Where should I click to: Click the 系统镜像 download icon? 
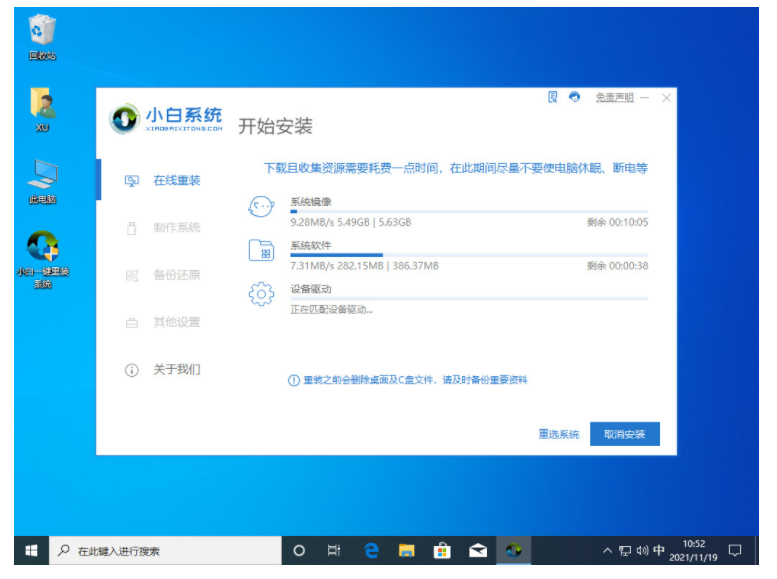pos(261,207)
